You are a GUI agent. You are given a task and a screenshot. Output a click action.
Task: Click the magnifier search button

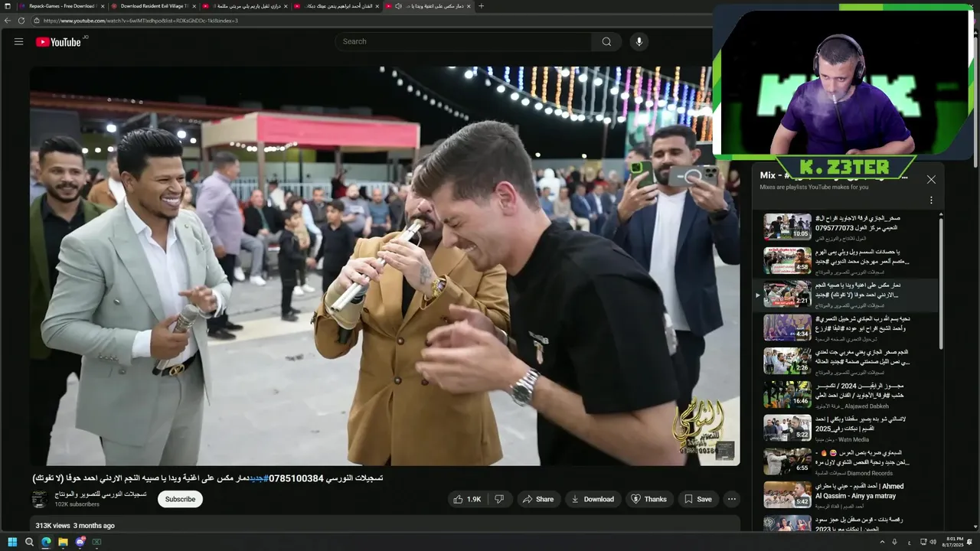click(606, 42)
